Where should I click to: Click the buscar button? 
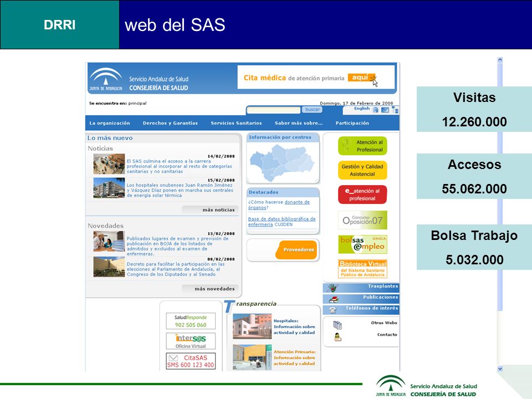pos(312,110)
